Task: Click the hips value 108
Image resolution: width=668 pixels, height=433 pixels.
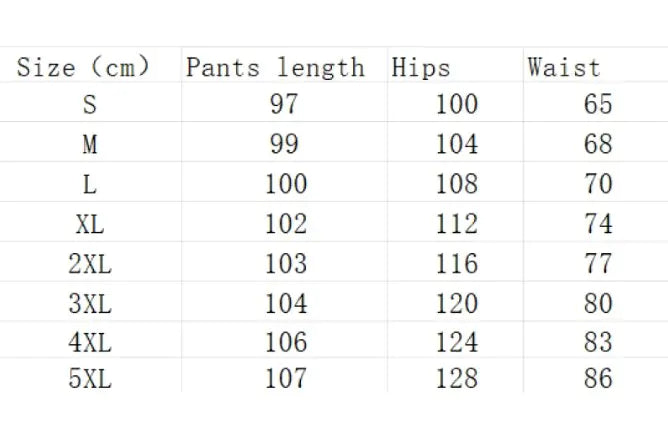Action: point(457,184)
